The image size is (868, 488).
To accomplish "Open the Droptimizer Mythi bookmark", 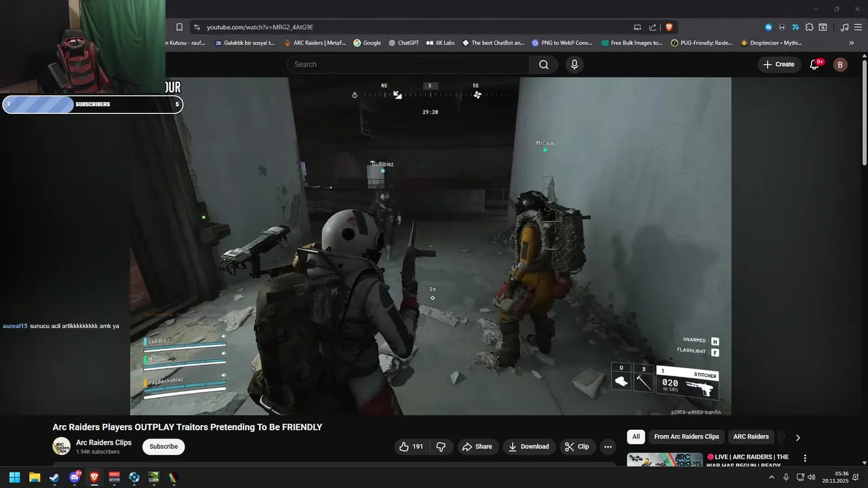I will coord(771,43).
